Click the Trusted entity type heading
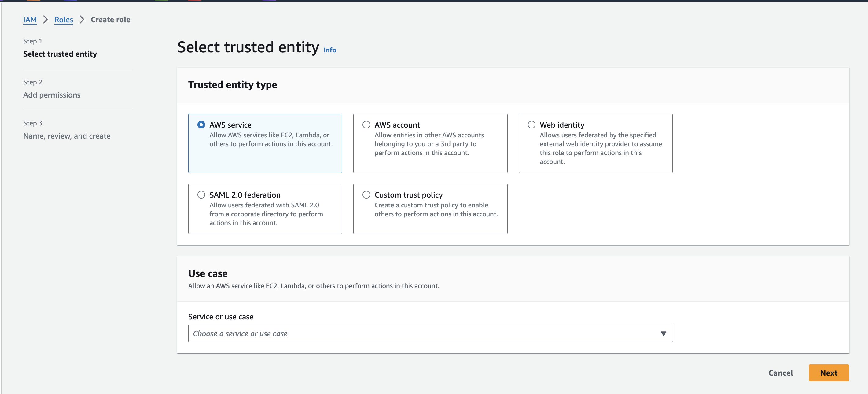This screenshot has width=868, height=394. pos(233,84)
